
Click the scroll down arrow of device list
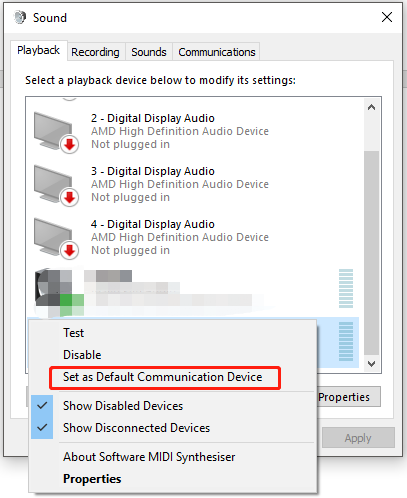pos(371,364)
